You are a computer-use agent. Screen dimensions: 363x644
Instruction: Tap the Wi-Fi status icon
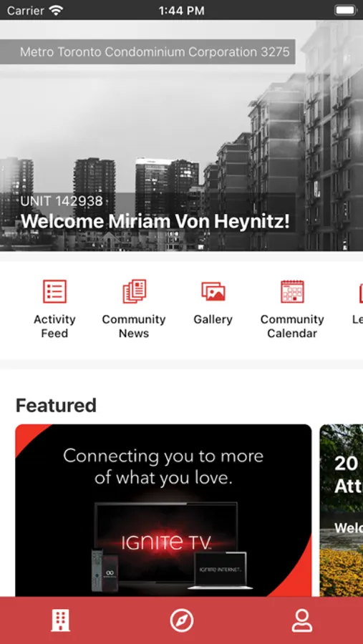coord(55,10)
